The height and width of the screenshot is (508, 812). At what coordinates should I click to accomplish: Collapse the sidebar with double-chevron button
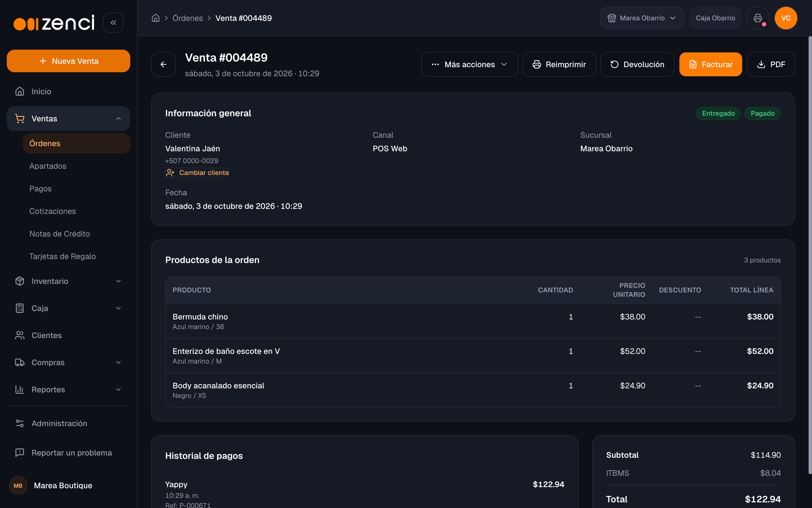[x=113, y=23]
